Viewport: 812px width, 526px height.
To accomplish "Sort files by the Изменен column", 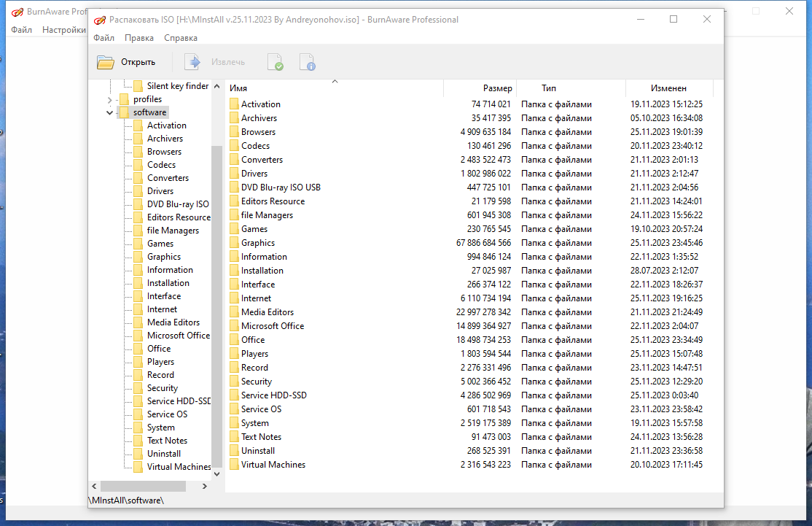I will coord(669,88).
